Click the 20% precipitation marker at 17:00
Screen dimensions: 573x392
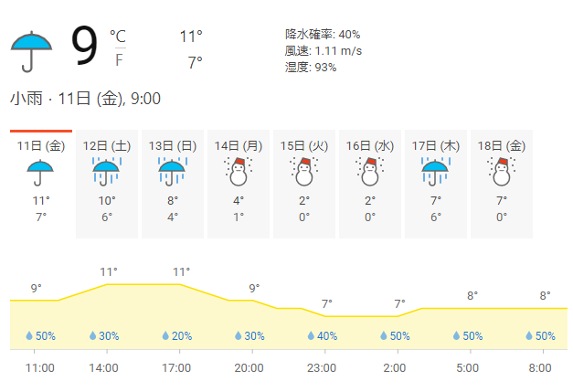pos(177,335)
